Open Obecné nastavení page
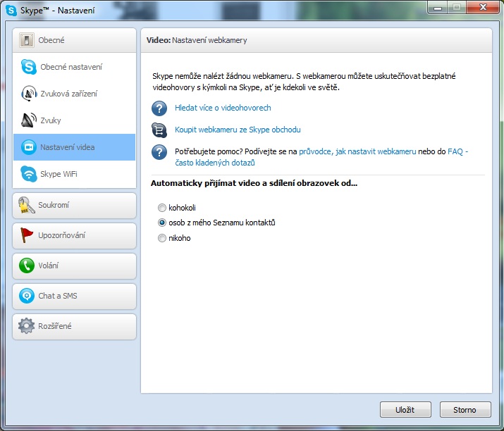504x431 pixels. [74, 67]
